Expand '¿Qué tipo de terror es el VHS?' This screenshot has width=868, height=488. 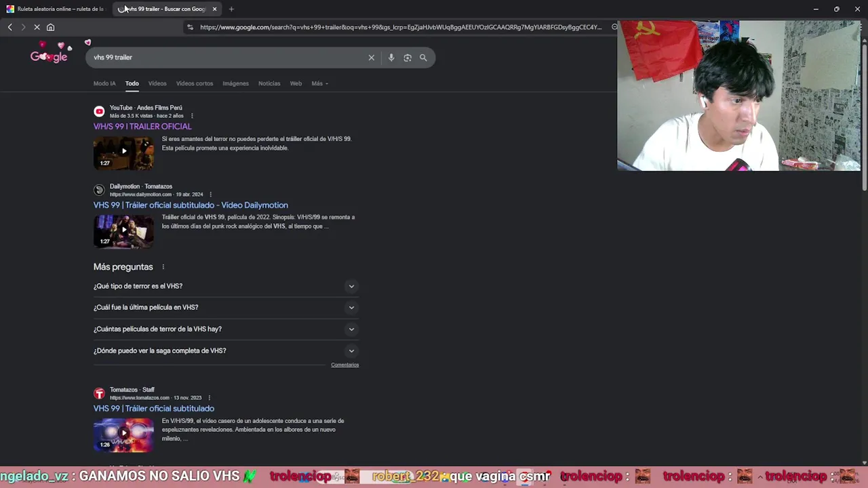pos(226,286)
